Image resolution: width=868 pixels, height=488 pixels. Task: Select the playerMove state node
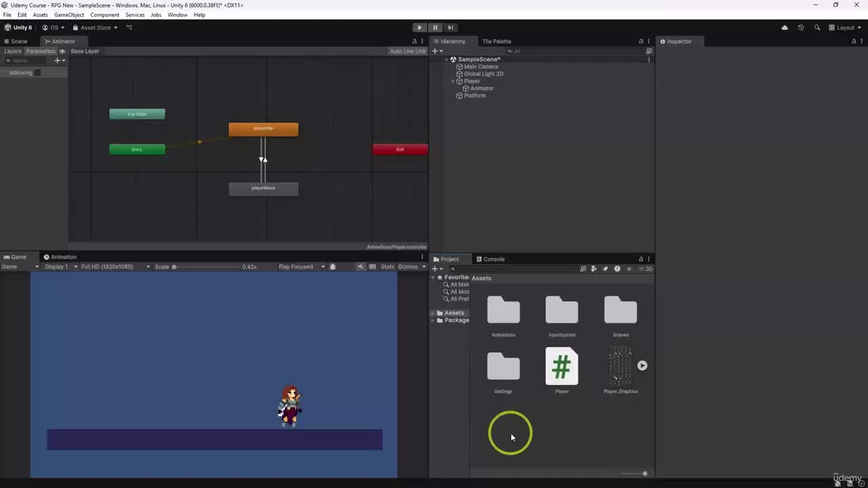tap(263, 188)
